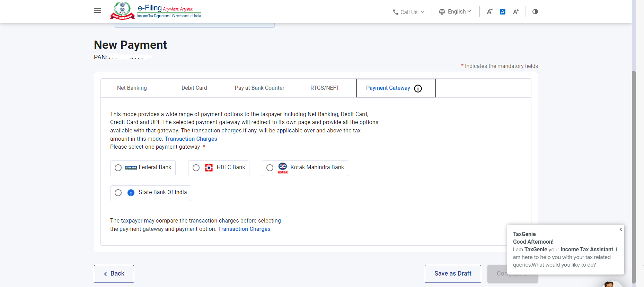The height and width of the screenshot is (287, 644).
Task: Click the Income Tax Department e-Filing logo
Action: click(x=156, y=11)
